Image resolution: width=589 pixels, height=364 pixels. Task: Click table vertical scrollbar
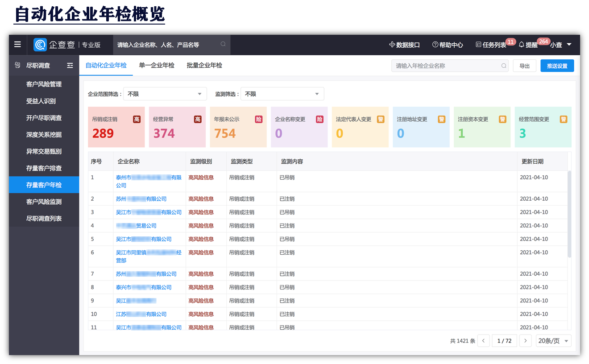pos(569,214)
